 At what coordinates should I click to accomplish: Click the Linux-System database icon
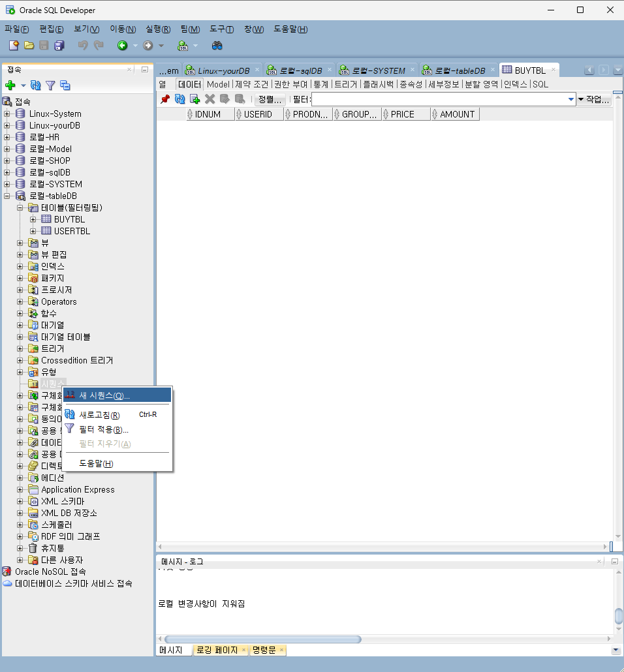point(20,114)
